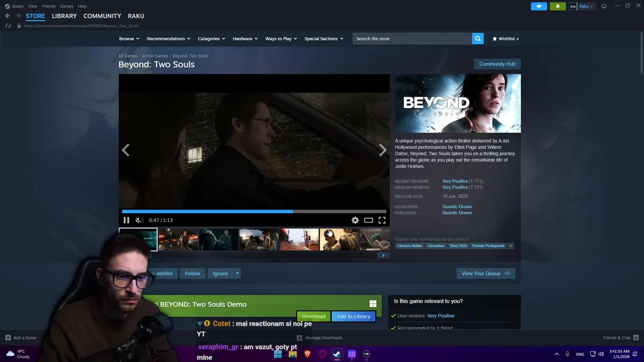
Task: Launch Brave browser from the taskbar
Action: (x=307, y=354)
